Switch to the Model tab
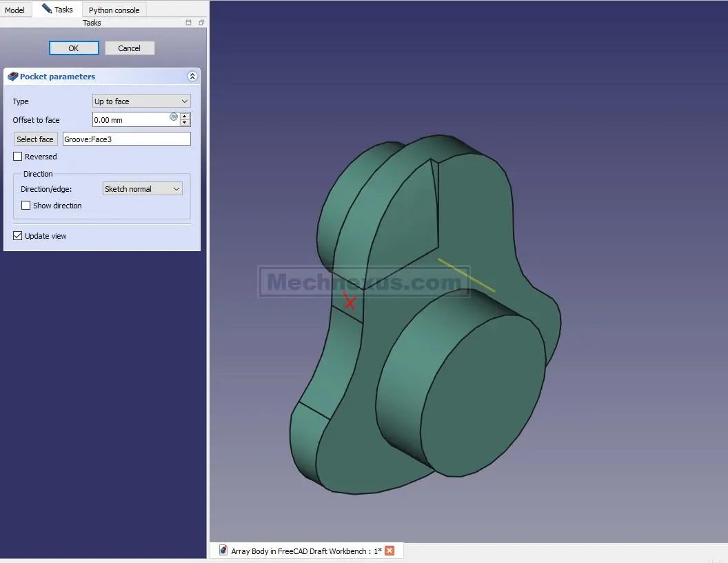Viewport: 728px width, 563px height. 14,10
